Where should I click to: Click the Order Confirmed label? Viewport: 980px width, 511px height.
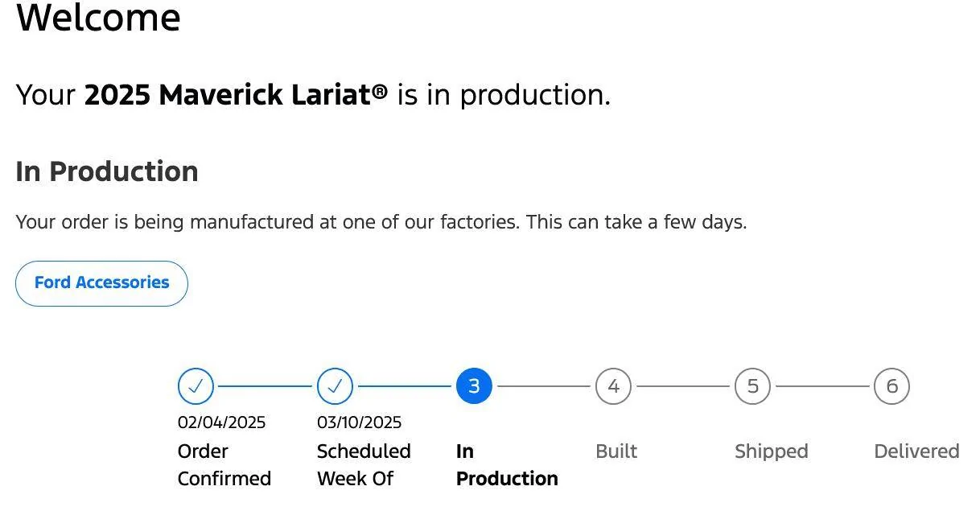pyautogui.click(x=224, y=464)
